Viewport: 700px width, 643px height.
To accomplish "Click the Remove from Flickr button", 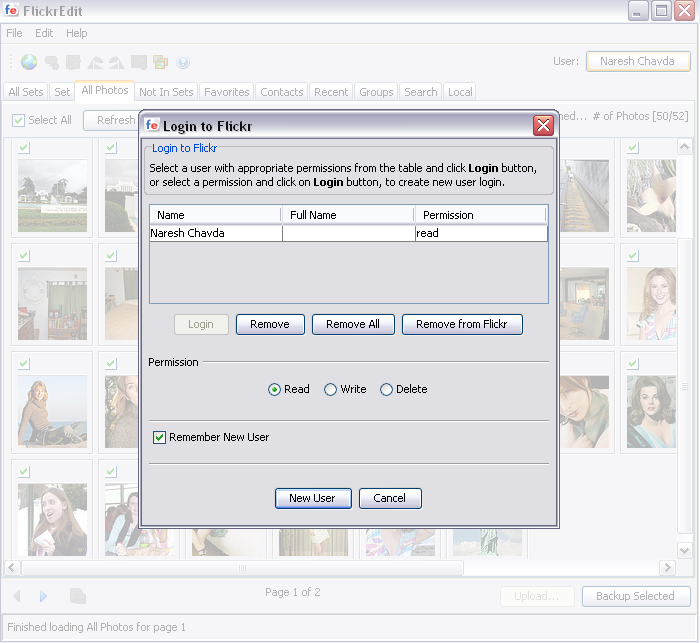I will click(462, 324).
